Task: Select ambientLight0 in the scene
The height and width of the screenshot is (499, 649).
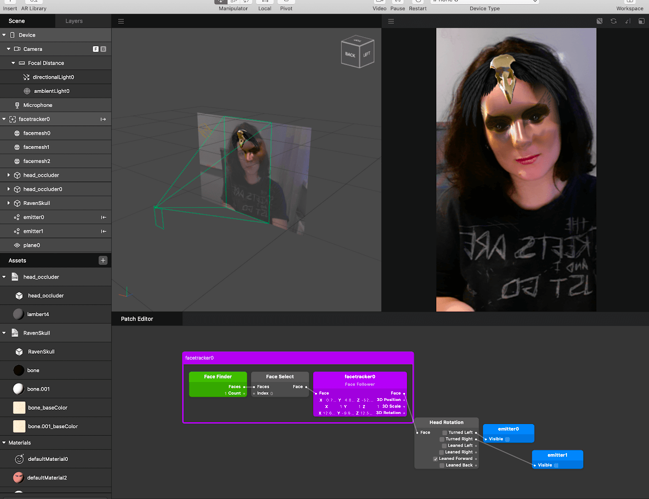Action: (55, 91)
